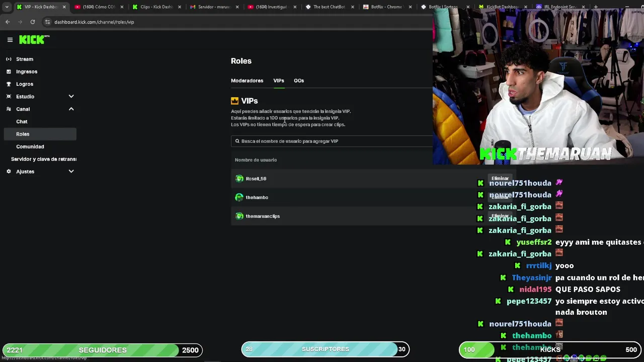Select the VIPs tab
Image resolution: width=644 pixels, height=362 pixels.
coord(279,80)
